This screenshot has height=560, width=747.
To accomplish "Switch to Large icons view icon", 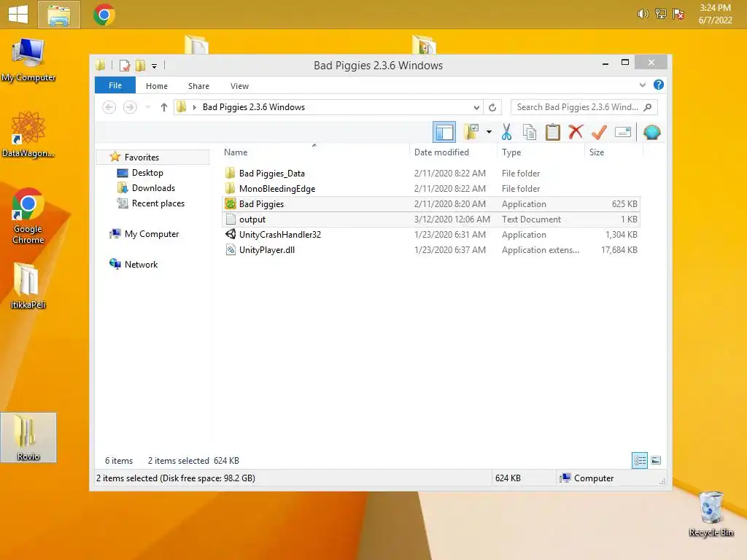I will pos(656,460).
